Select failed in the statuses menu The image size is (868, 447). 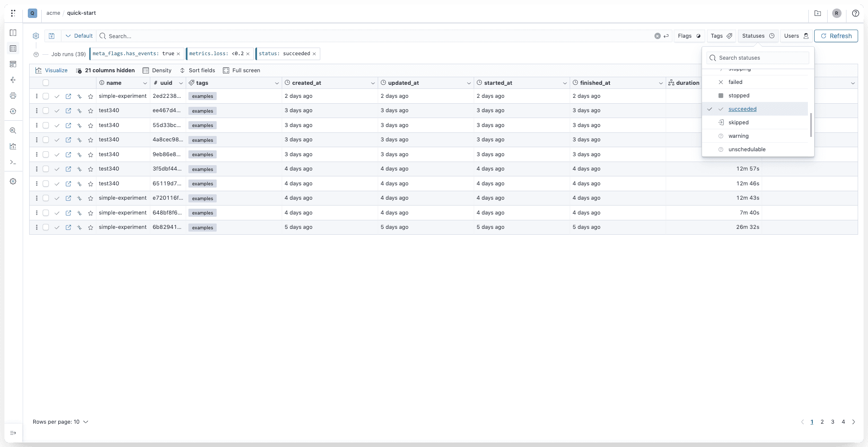(x=735, y=82)
